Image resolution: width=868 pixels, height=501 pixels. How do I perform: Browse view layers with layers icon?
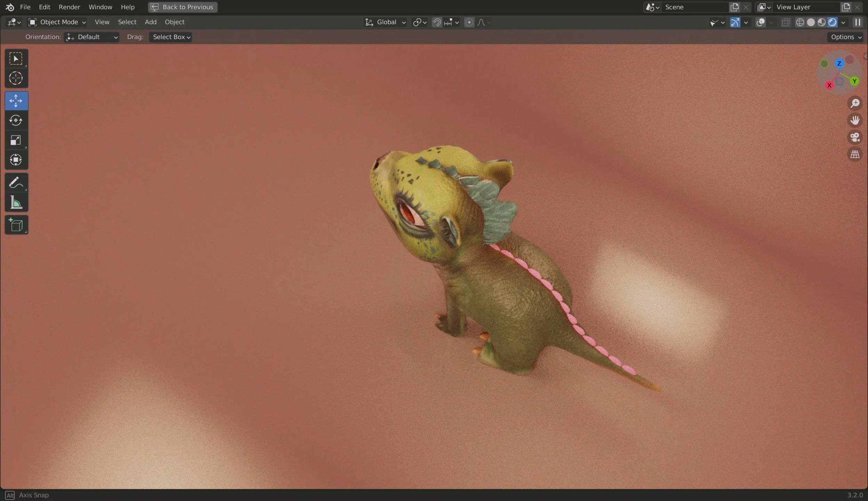pyautogui.click(x=764, y=7)
